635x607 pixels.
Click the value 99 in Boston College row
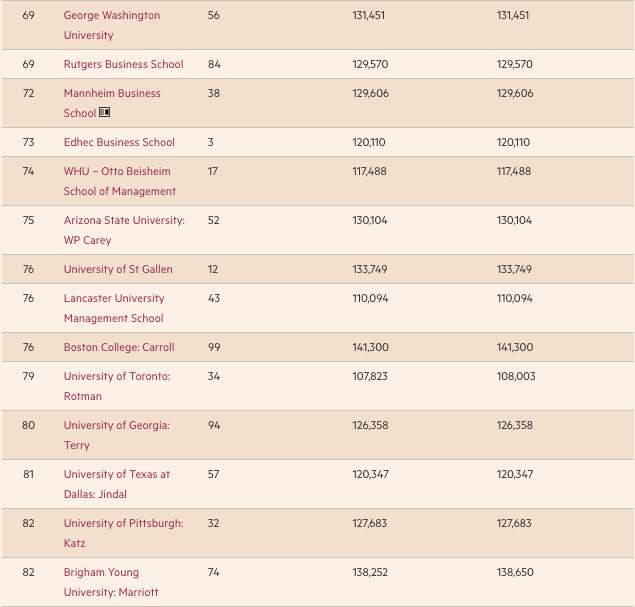[214, 347]
